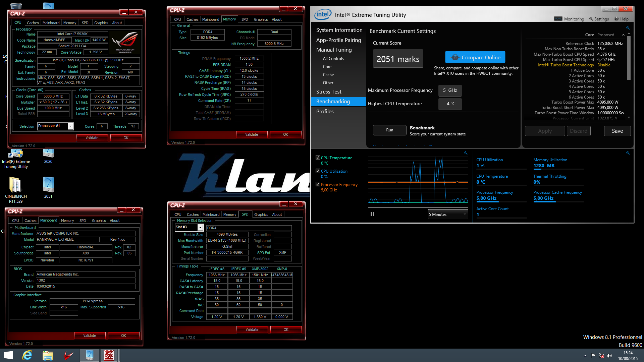Image resolution: width=644 pixels, height=362 pixels.
Task: Click Validate in CPU-Z SPD window
Action: click(252, 329)
